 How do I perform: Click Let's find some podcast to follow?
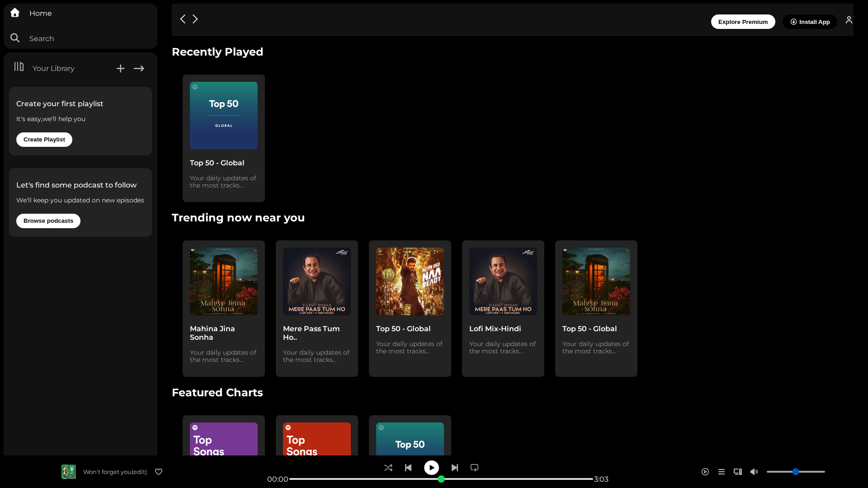pyautogui.click(x=76, y=185)
